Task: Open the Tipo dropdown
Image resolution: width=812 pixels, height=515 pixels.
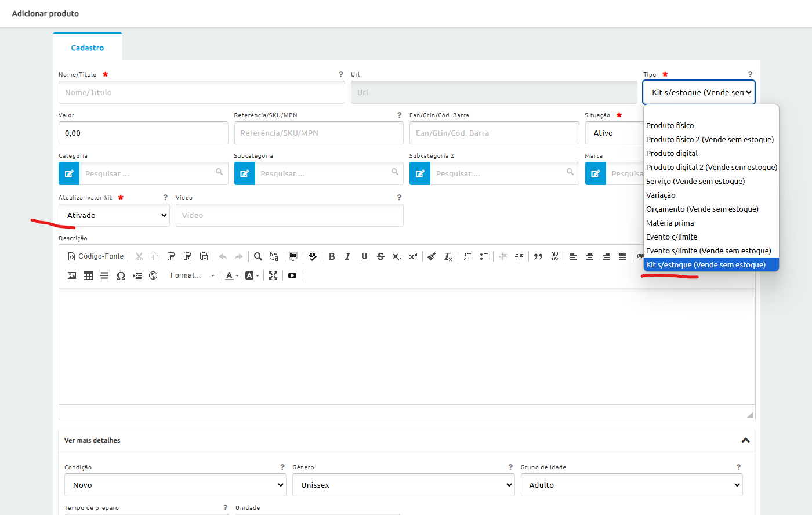Action: click(699, 92)
